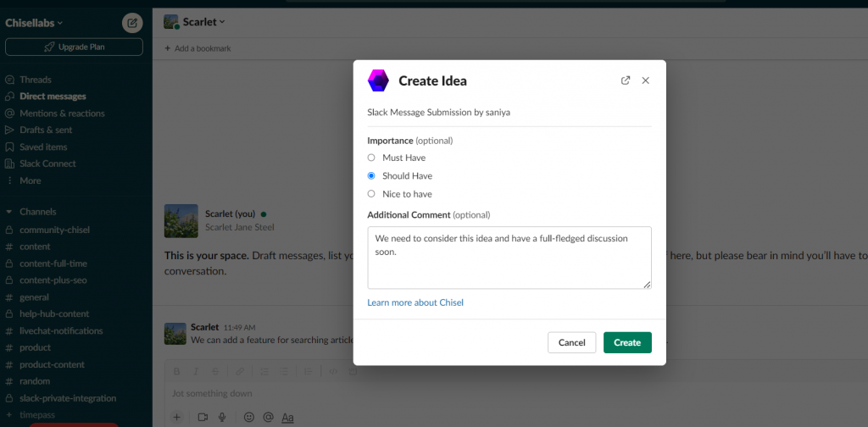Click the code icon in composer
Screen dimensions: 868x427
[x=332, y=371]
